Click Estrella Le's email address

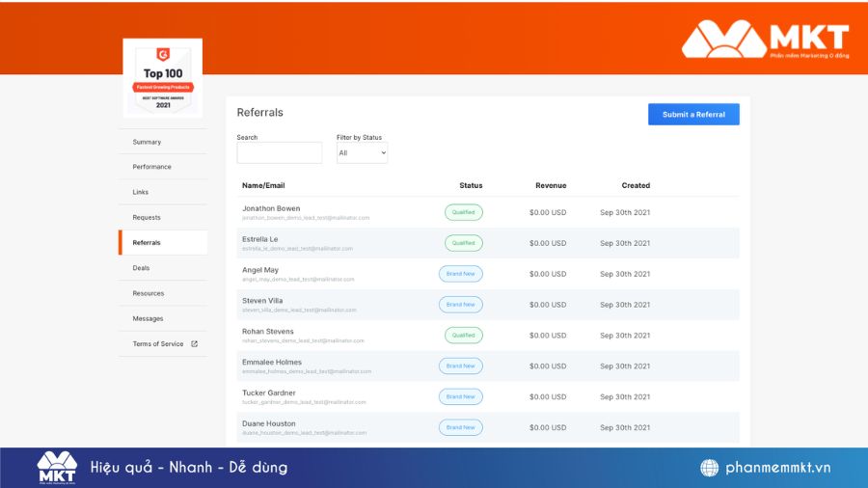[x=297, y=249]
